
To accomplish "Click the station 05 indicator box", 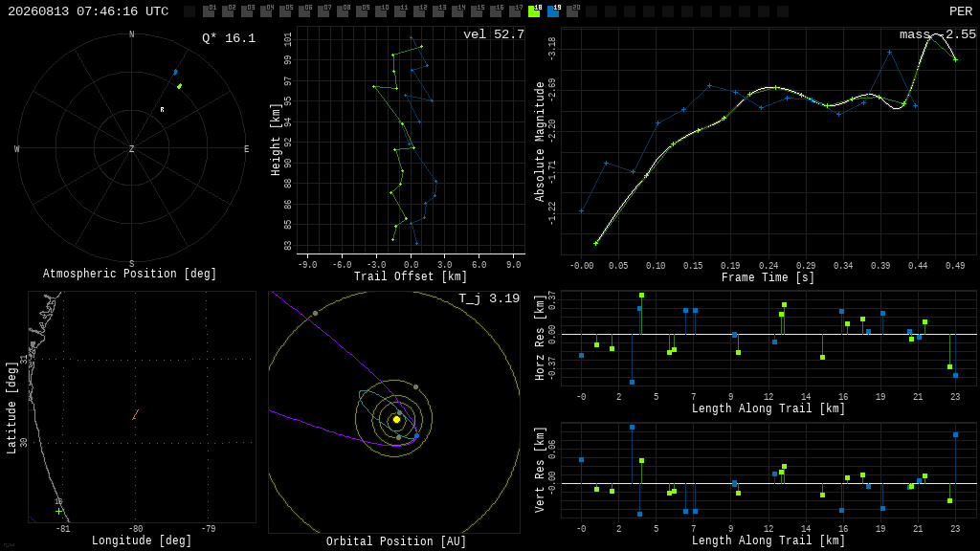I will [x=285, y=11].
